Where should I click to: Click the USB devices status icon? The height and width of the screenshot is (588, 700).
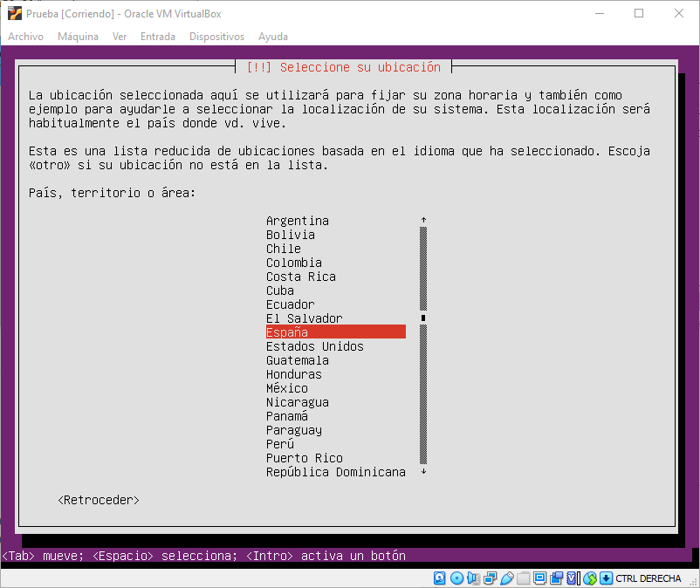(506, 578)
